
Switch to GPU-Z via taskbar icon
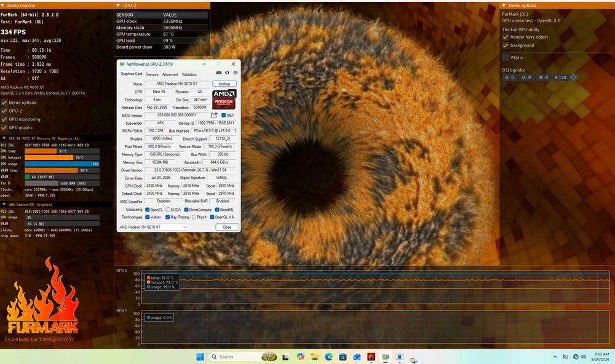(386, 357)
